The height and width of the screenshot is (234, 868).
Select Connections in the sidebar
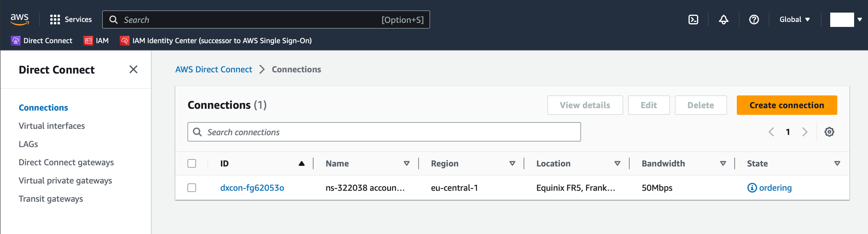coord(43,108)
